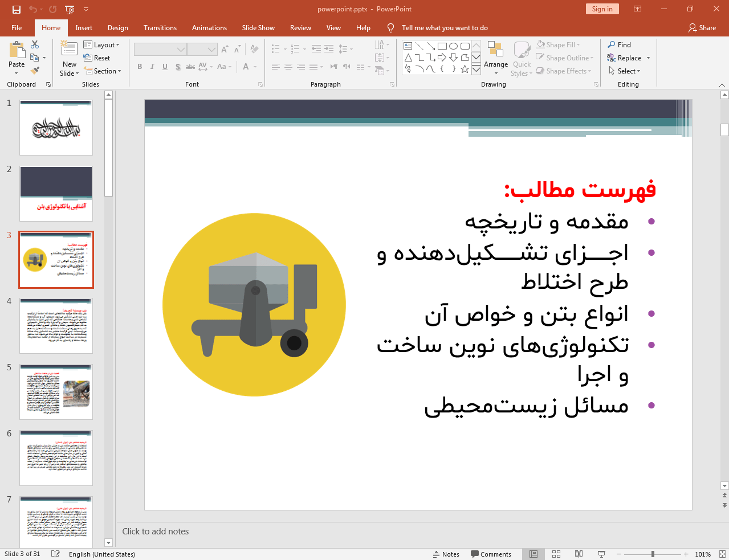Screen dimensions: 729x560
Task: Click the Quick Styles icon
Action: (521, 57)
